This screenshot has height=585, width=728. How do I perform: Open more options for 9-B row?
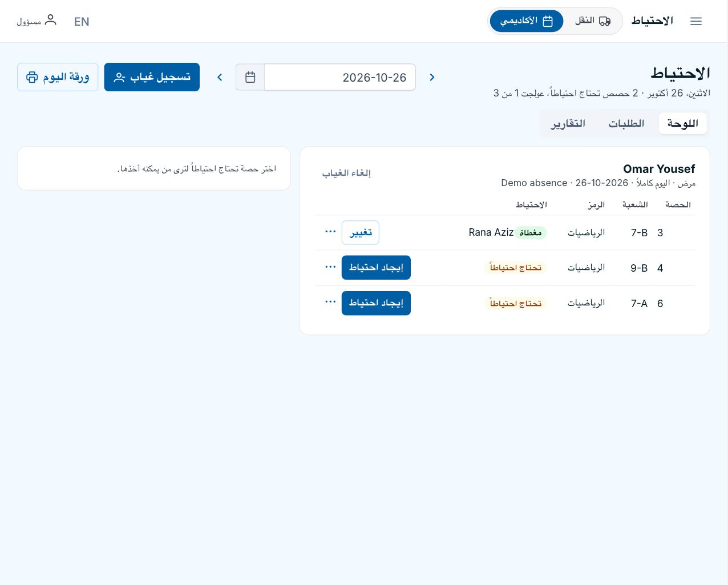(330, 267)
